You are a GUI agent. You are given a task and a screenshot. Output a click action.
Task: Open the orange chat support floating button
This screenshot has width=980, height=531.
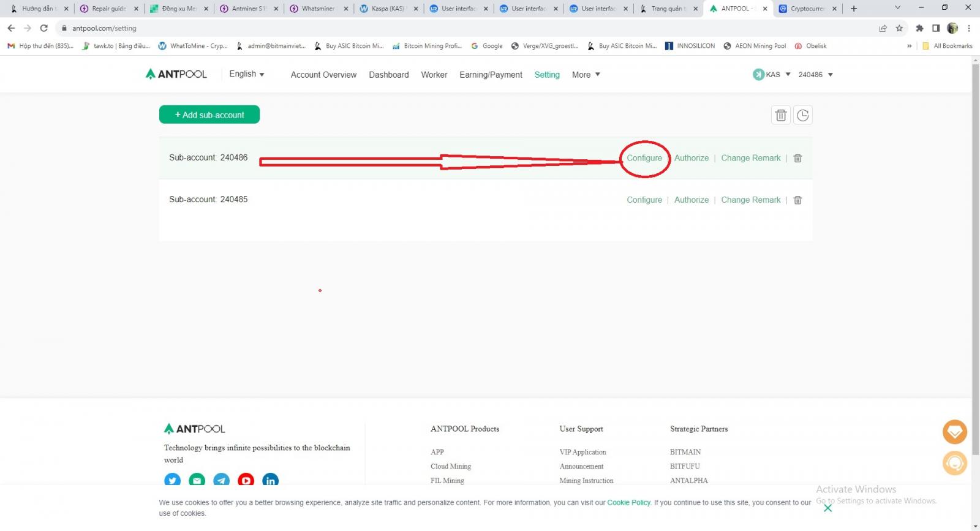(x=955, y=463)
